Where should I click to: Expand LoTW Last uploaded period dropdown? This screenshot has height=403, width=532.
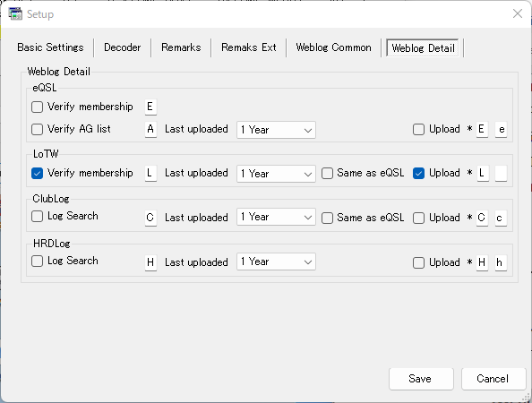[x=276, y=174]
